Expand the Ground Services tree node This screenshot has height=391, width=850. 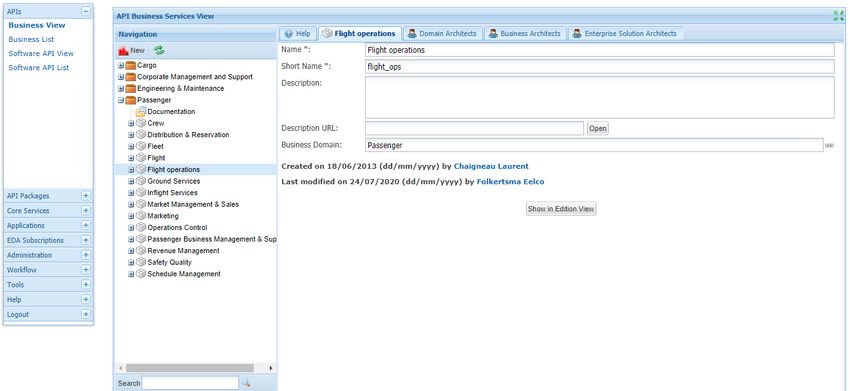click(x=131, y=181)
